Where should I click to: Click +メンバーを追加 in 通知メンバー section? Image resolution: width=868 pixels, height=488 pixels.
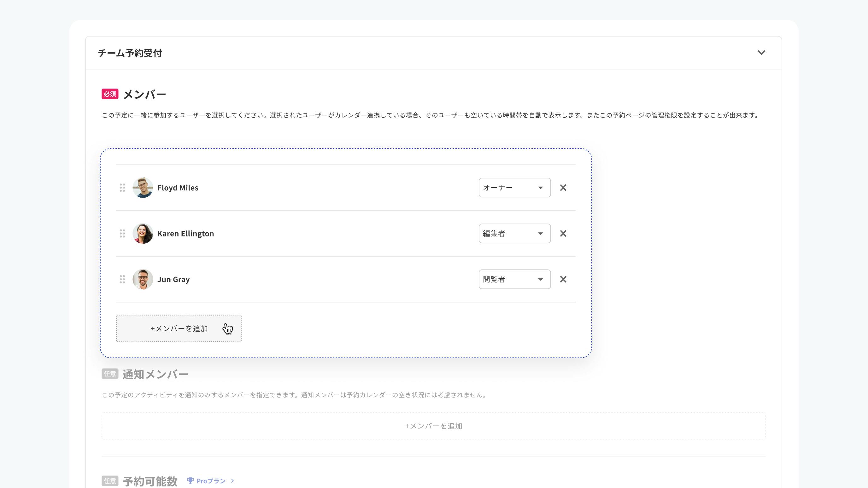click(433, 426)
